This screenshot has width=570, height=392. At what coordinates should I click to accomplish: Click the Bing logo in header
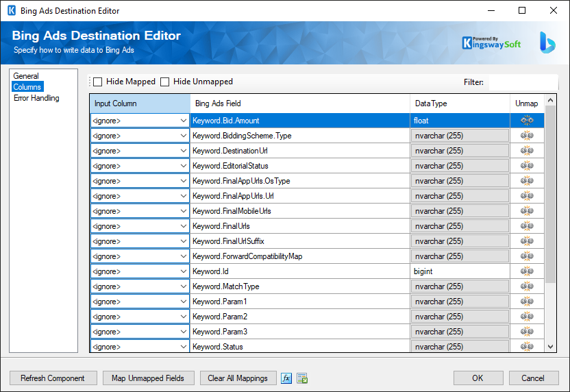tap(547, 42)
